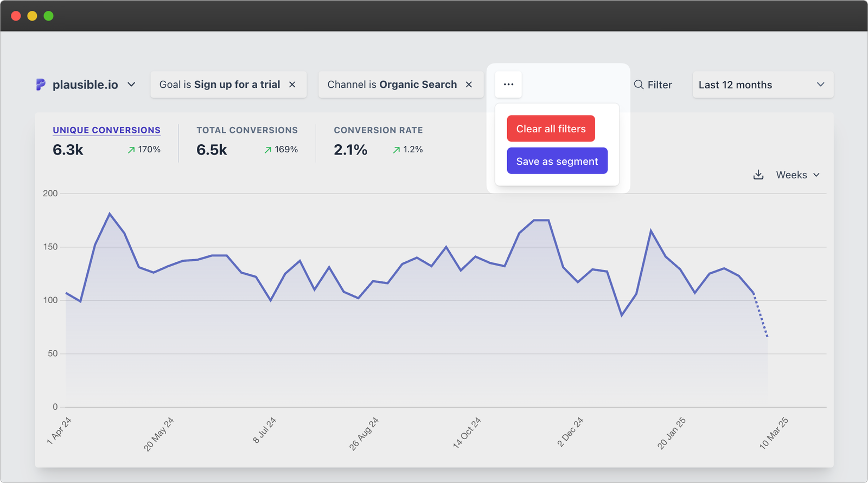Remove the Organic Search channel filter
Screen dimensions: 868x483
coord(469,85)
